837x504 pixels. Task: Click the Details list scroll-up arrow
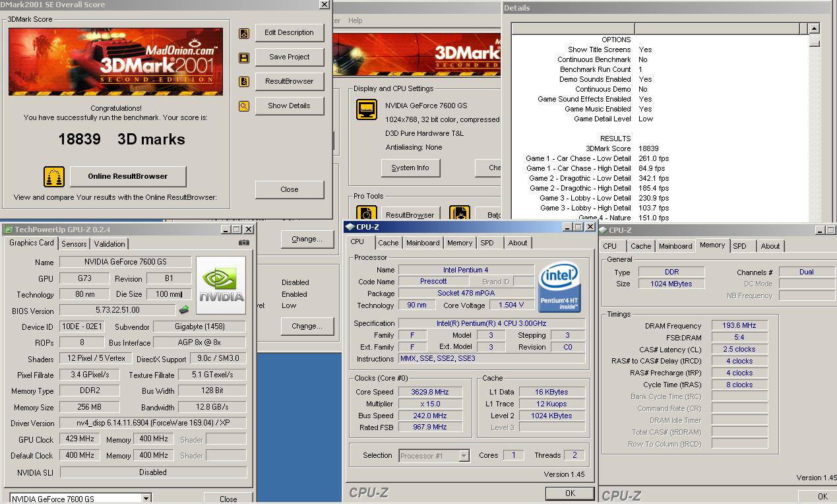(815, 28)
